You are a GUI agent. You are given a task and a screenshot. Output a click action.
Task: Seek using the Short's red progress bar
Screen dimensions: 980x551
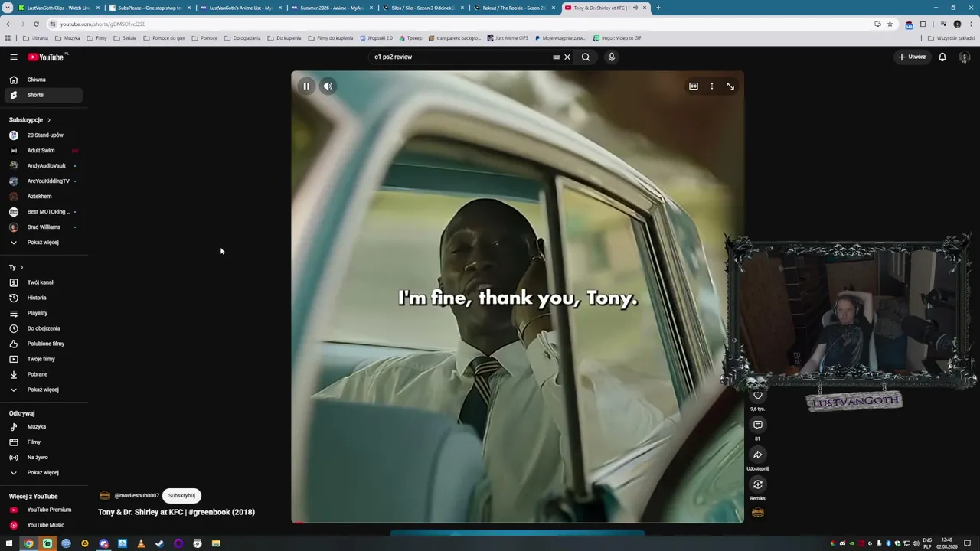(518, 523)
